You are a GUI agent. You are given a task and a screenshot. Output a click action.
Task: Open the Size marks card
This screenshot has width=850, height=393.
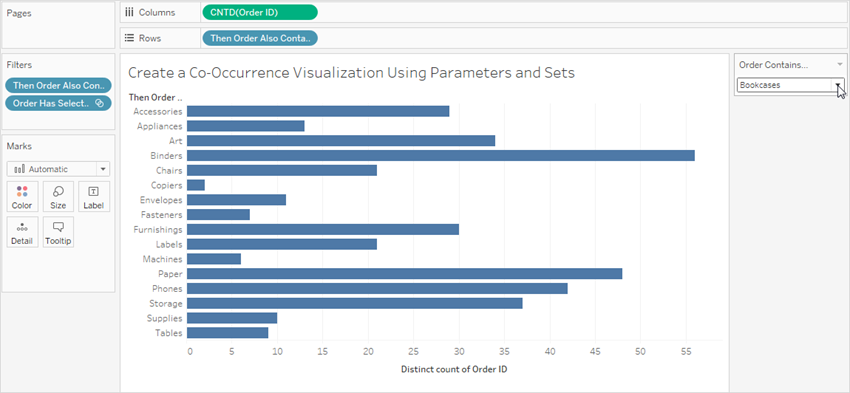(58, 196)
